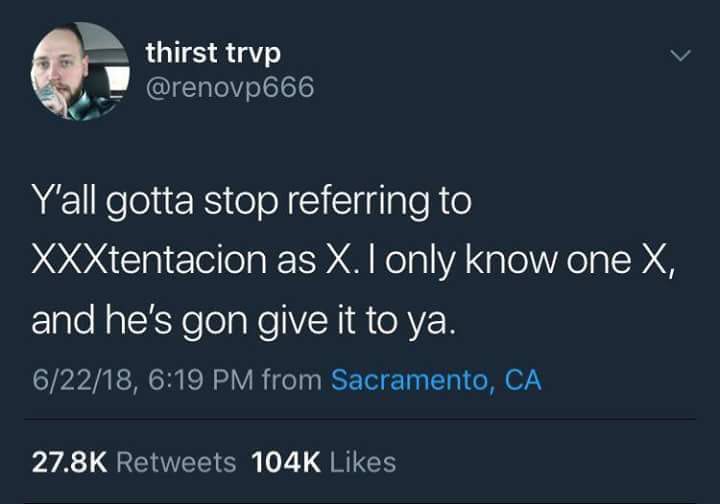This screenshot has width=720, height=504.
Task: Open the thirst trvp profile picture
Action: tap(80, 71)
